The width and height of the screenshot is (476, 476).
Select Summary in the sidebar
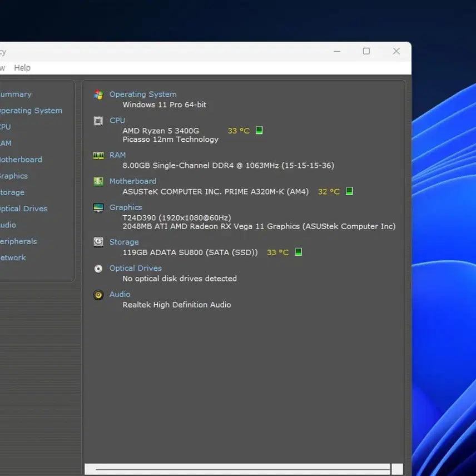(x=15, y=95)
